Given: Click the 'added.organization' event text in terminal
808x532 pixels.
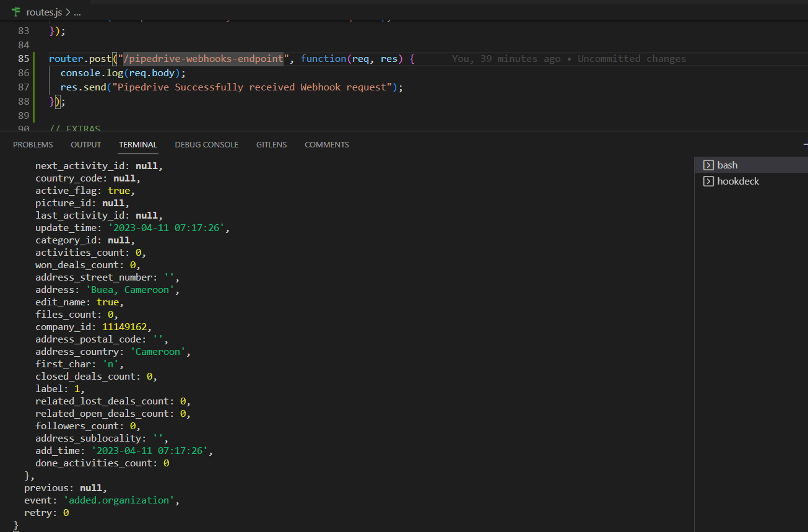Looking at the screenshot, I should point(119,500).
